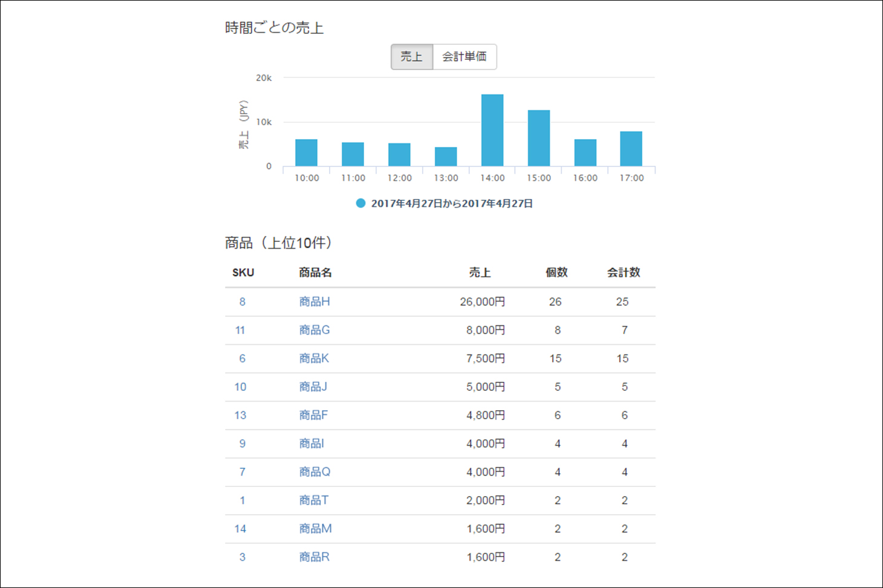Image resolution: width=883 pixels, height=588 pixels.
Task: Open 商品F product link
Action: pyautogui.click(x=313, y=416)
